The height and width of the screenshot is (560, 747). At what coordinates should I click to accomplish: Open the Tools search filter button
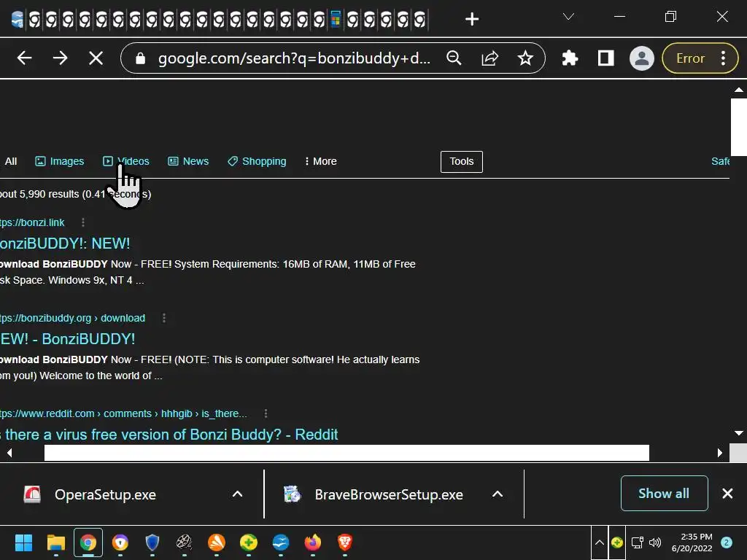click(462, 161)
